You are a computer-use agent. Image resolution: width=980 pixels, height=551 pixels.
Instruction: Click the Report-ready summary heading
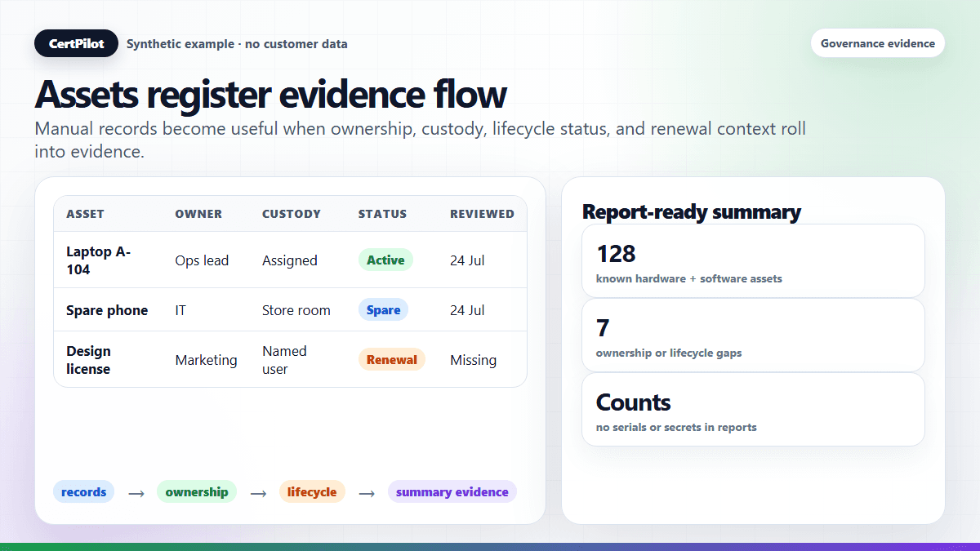692,212
